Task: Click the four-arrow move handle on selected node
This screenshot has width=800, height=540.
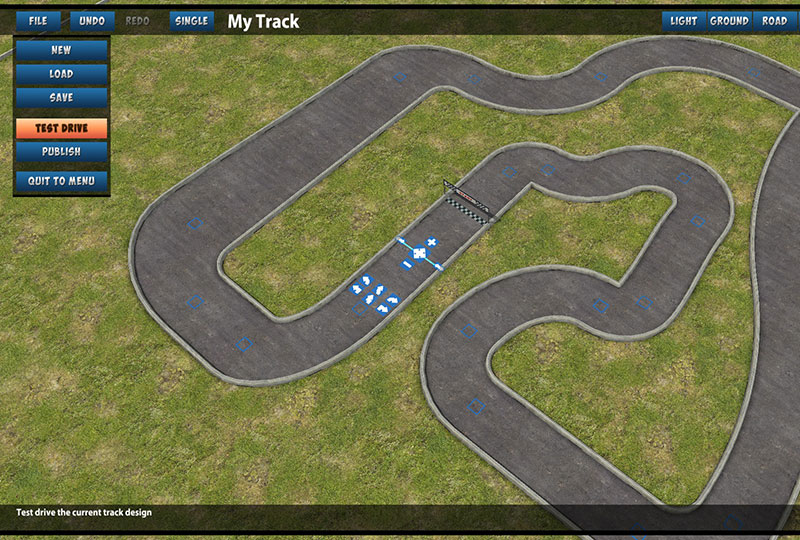Action: click(419, 253)
